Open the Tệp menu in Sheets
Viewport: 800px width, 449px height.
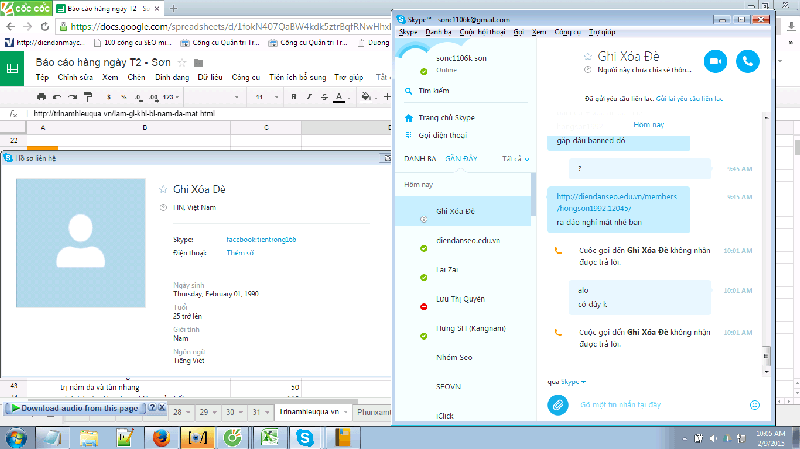point(42,78)
